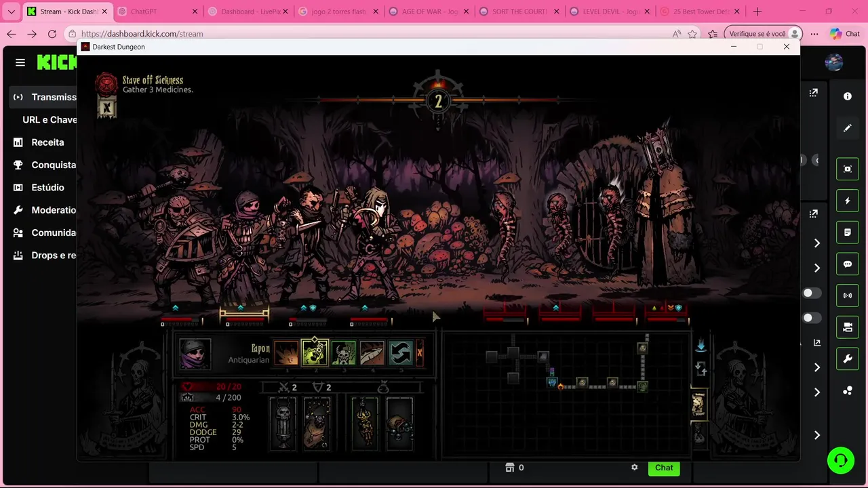Select the third skull combat skill

343,353
